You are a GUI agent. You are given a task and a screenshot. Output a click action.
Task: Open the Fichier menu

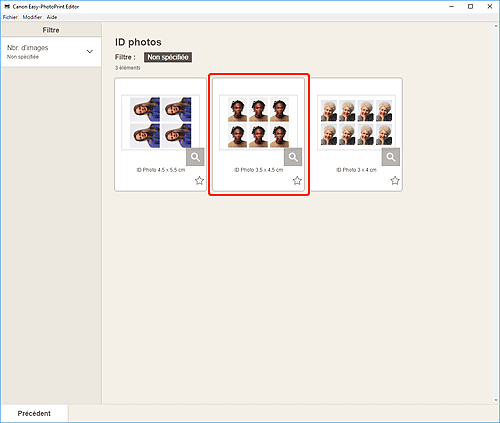click(x=10, y=17)
